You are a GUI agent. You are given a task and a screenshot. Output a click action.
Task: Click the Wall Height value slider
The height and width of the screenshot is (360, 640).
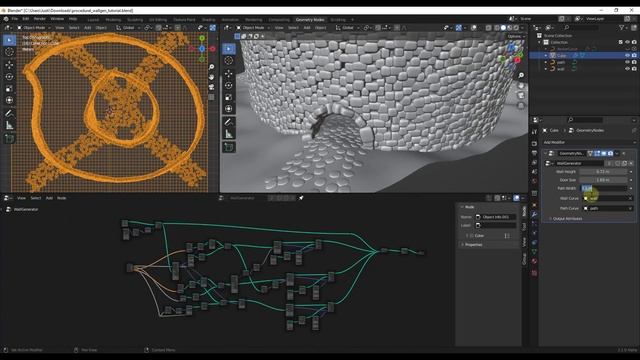pos(603,172)
